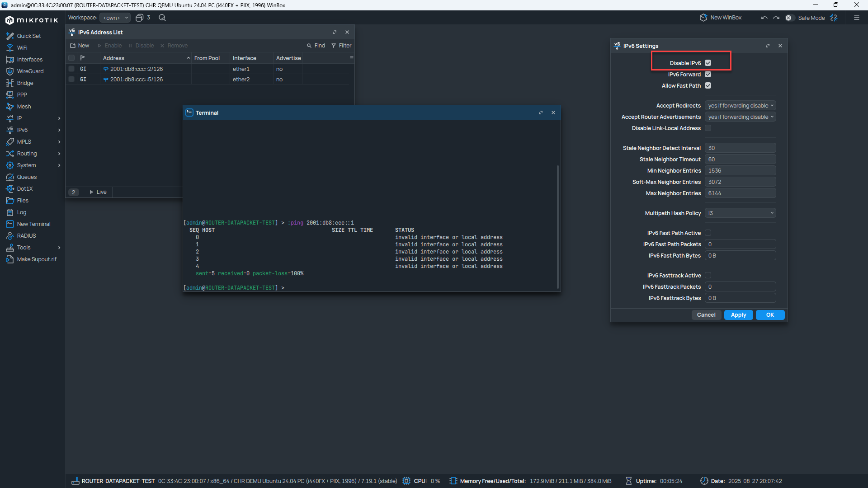
Task: Uncheck the Disable IPv6 checkbox
Action: tap(708, 63)
